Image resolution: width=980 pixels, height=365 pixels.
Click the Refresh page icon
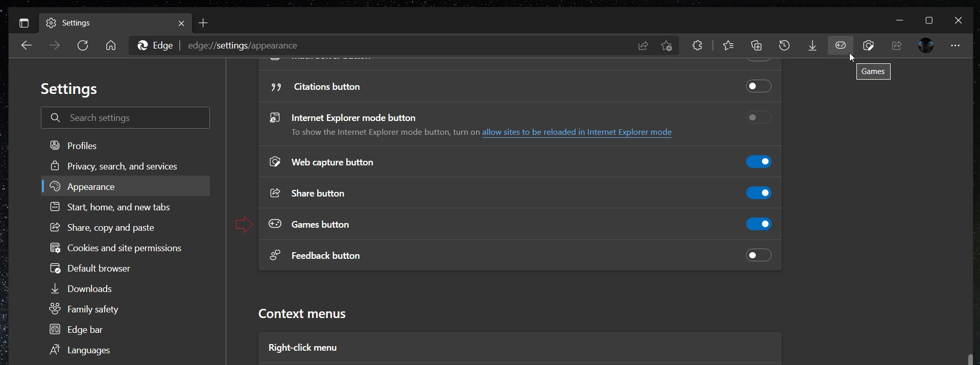pos(83,45)
